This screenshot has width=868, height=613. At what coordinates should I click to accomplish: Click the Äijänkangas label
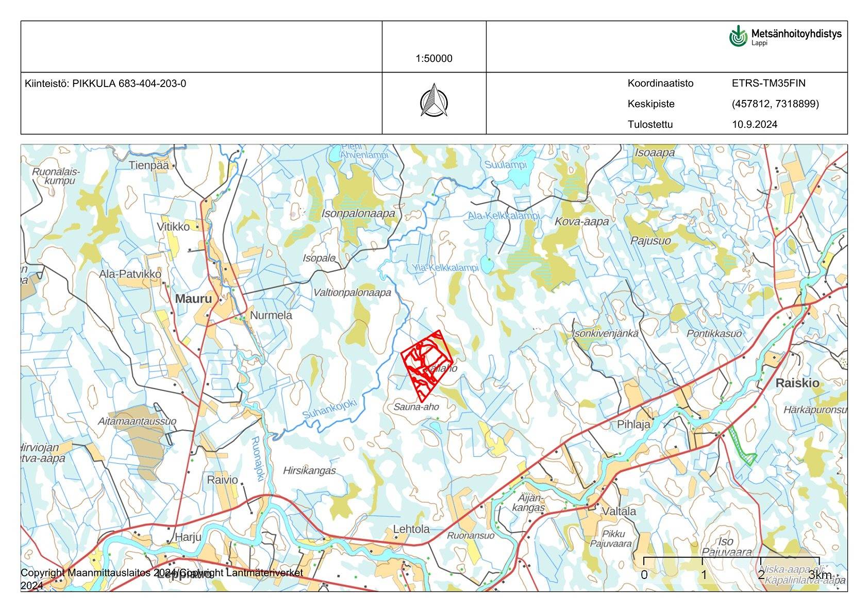tap(529, 503)
